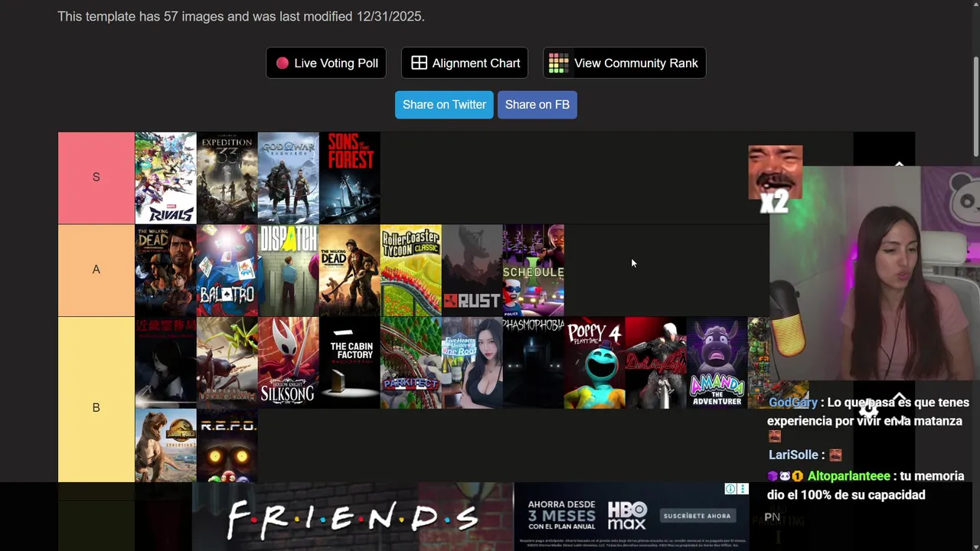Select the Dispatch game tile

click(x=289, y=270)
